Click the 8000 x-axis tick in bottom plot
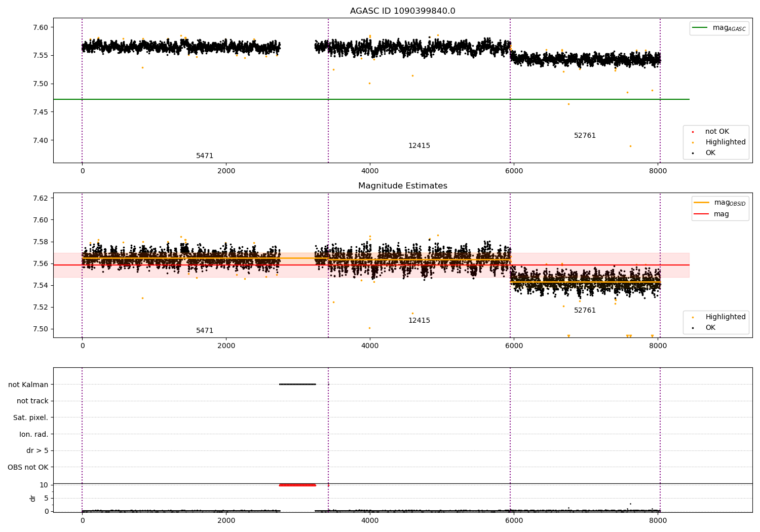Image resolution: width=760 pixels, height=532 pixels. 658,520
